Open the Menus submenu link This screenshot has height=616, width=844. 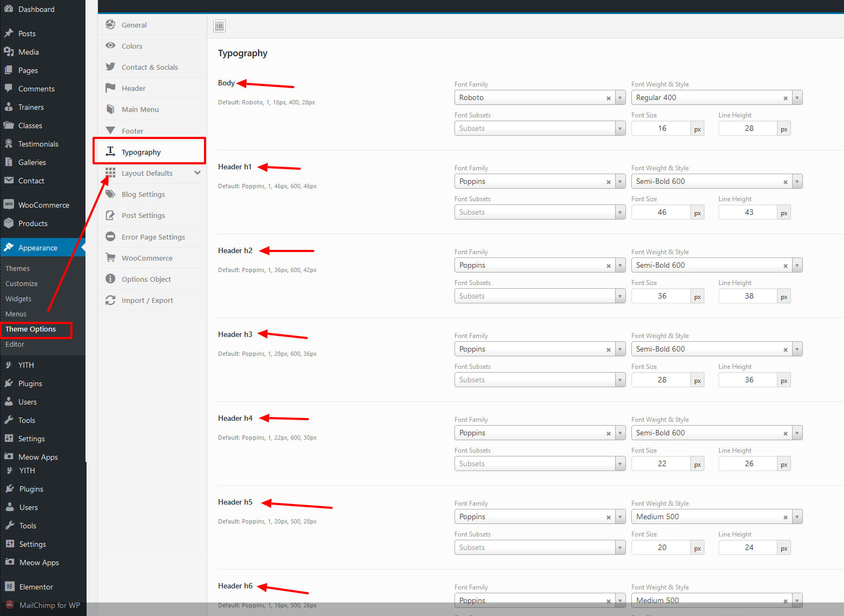16,314
